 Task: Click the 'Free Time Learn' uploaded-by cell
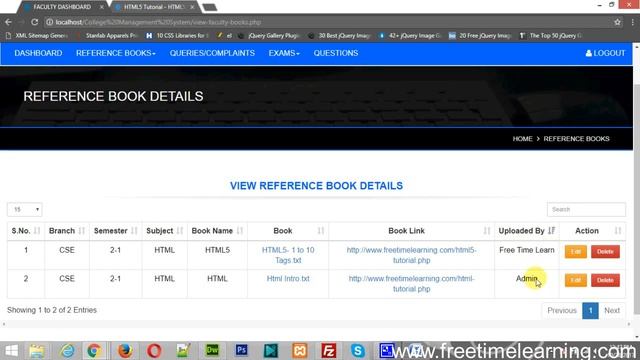[527, 250]
